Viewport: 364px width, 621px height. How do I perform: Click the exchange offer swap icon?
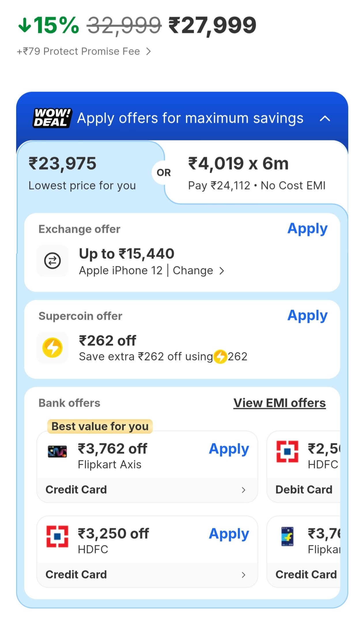click(x=52, y=261)
